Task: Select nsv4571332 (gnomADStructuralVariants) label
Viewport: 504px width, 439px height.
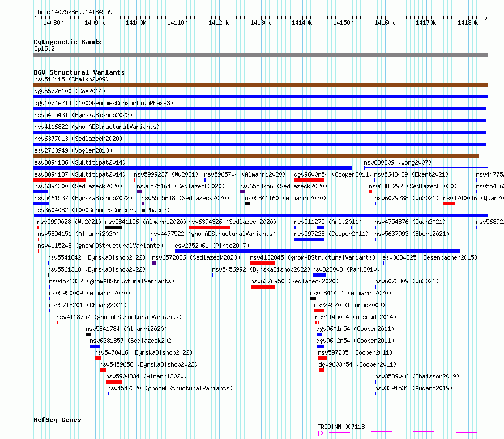Action: [112, 281]
